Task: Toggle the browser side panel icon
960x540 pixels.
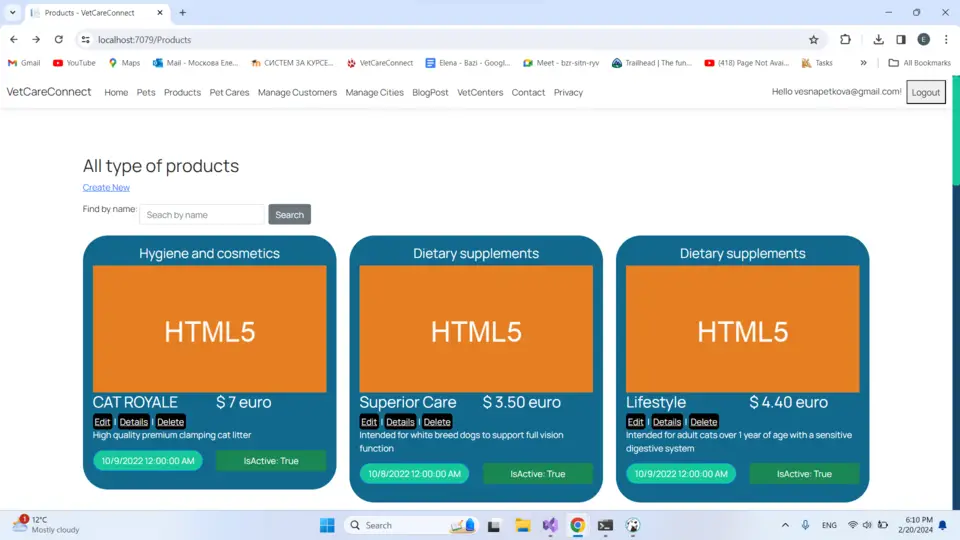Action: (901, 39)
